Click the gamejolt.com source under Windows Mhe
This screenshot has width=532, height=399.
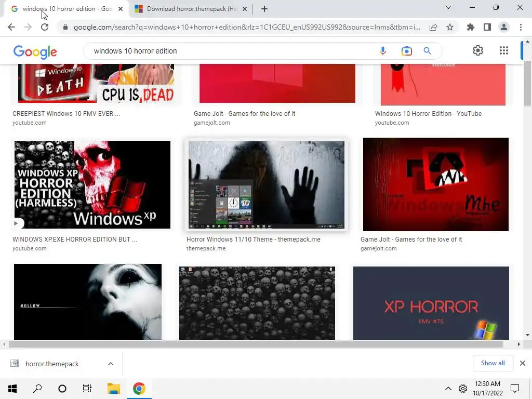[x=378, y=248]
